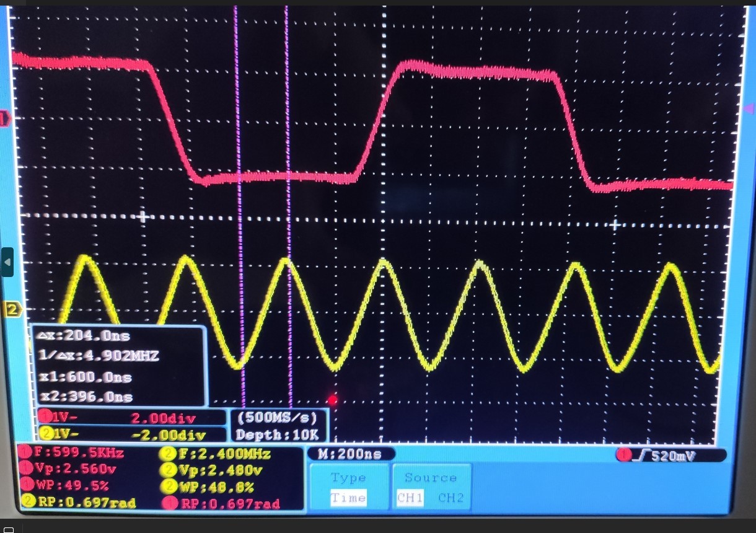Open the Source menu item

coord(430,478)
